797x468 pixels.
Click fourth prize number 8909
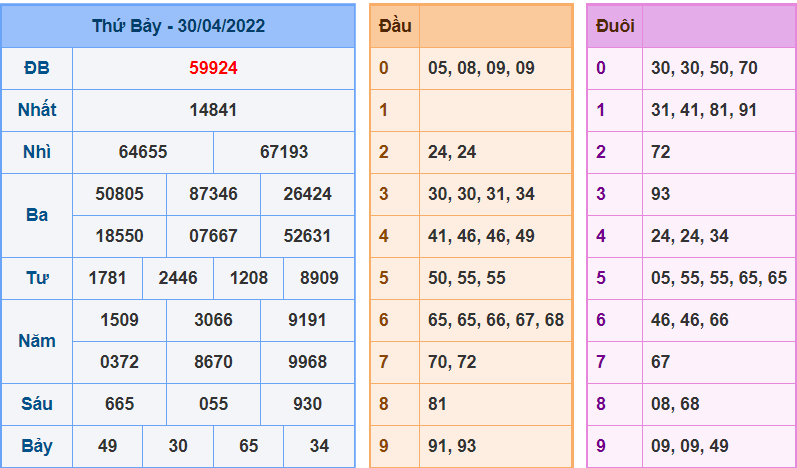tap(319, 278)
